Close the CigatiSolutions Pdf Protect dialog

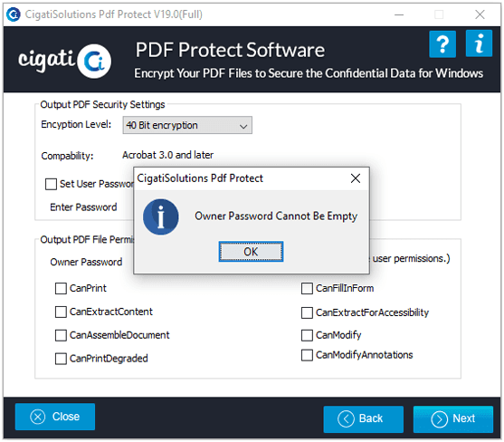tap(356, 178)
